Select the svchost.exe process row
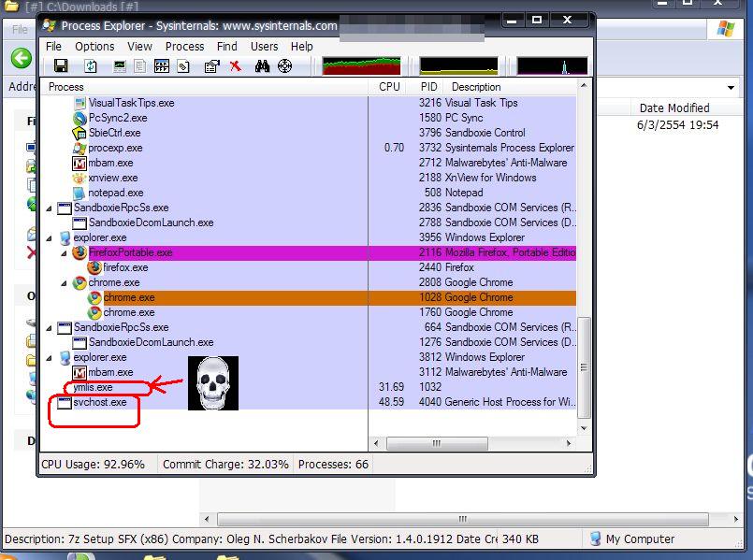This screenshot has height=560, width=753. tap(308, 402)
